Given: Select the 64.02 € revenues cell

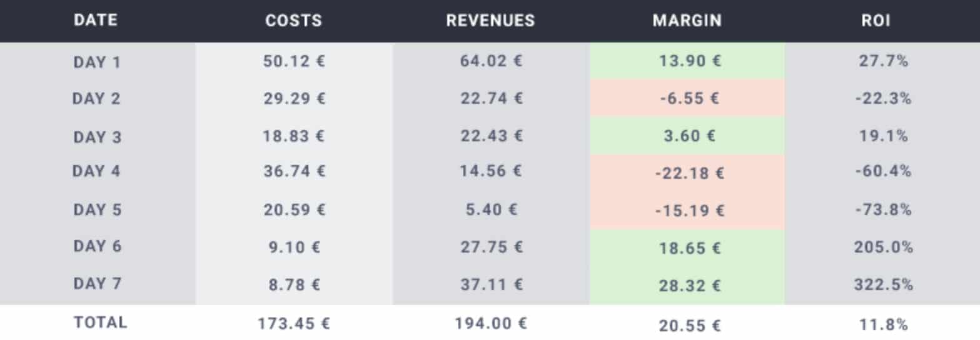Looking at the screenshot, I should pyautogui.click(x=491, y=61).
